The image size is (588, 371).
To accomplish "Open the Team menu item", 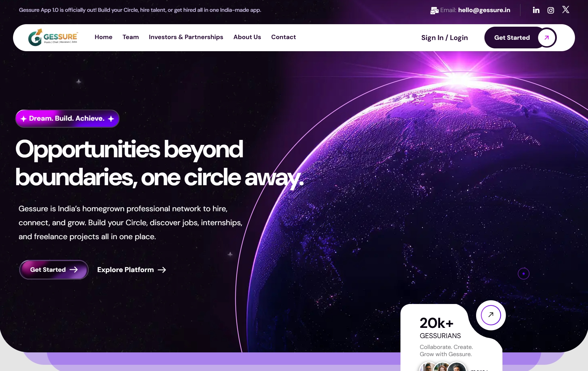I will pyautogui.click(x=130, y=37).
